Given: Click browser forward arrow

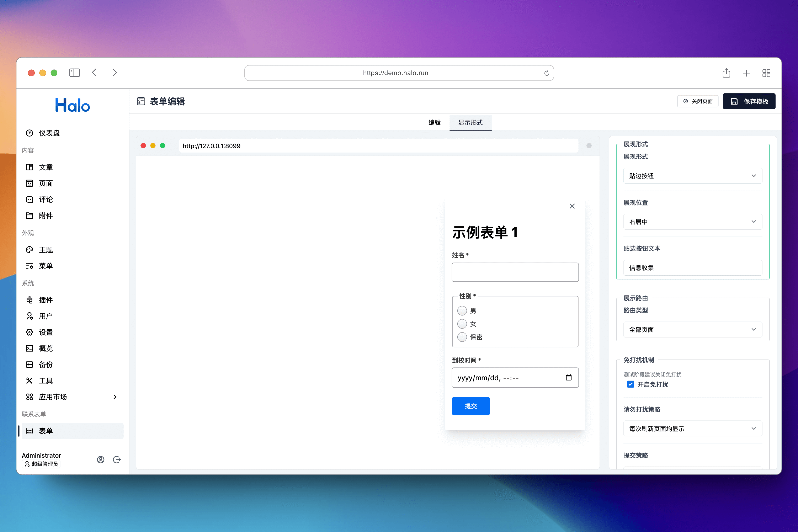Looking at the screenshot, I should click(x=114, y=73).
